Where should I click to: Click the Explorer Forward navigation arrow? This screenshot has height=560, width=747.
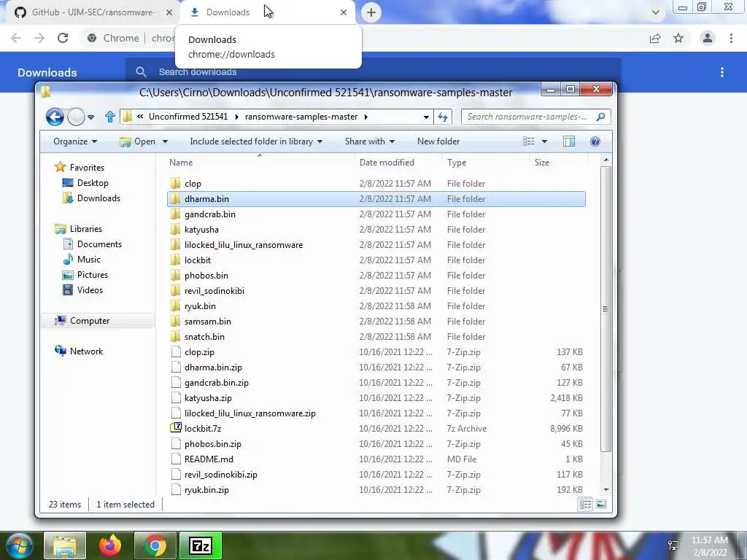pyautogui.click(x=76, y=117)
